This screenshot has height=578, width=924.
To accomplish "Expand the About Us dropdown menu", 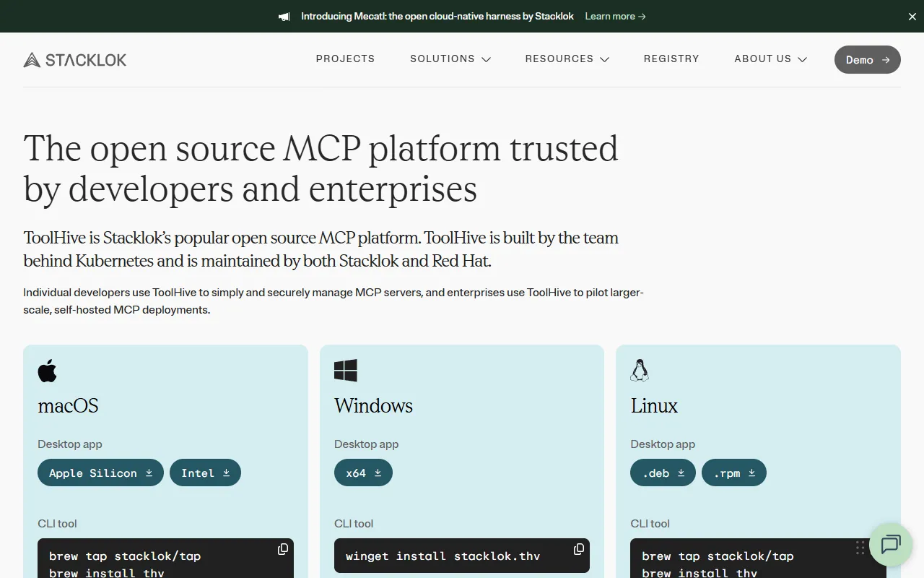I will 771,59.
